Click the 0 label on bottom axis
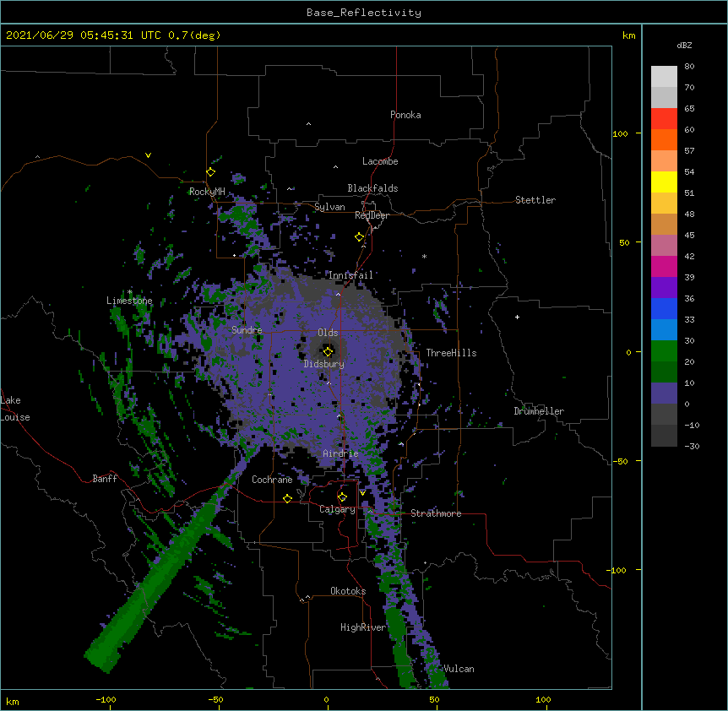 tap(326, 699)
